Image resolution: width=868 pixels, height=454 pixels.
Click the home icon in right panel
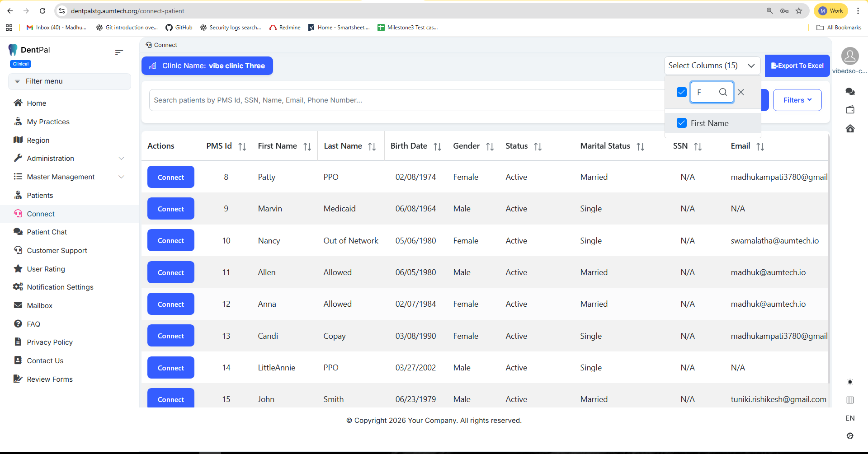pyautogui.click(x=850, y=129)
